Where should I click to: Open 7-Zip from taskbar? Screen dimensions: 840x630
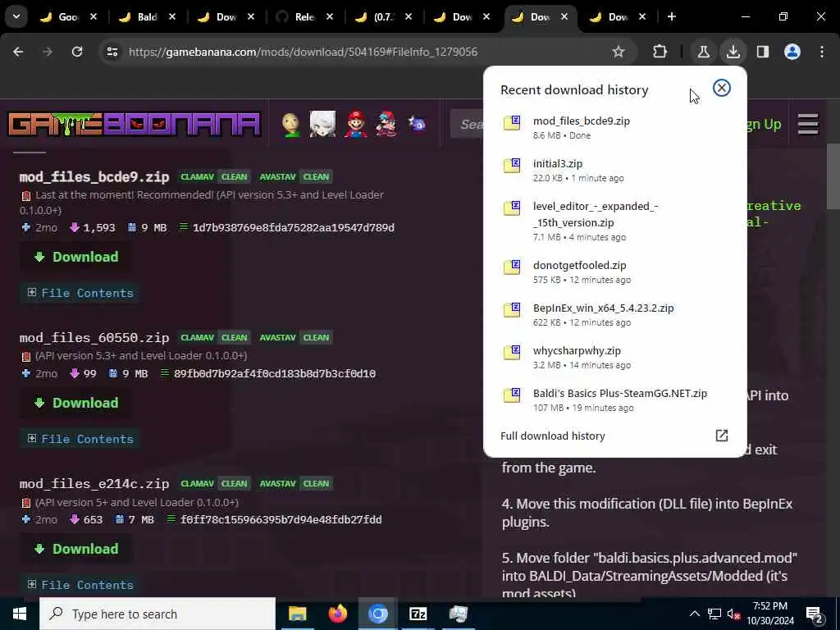418,614
